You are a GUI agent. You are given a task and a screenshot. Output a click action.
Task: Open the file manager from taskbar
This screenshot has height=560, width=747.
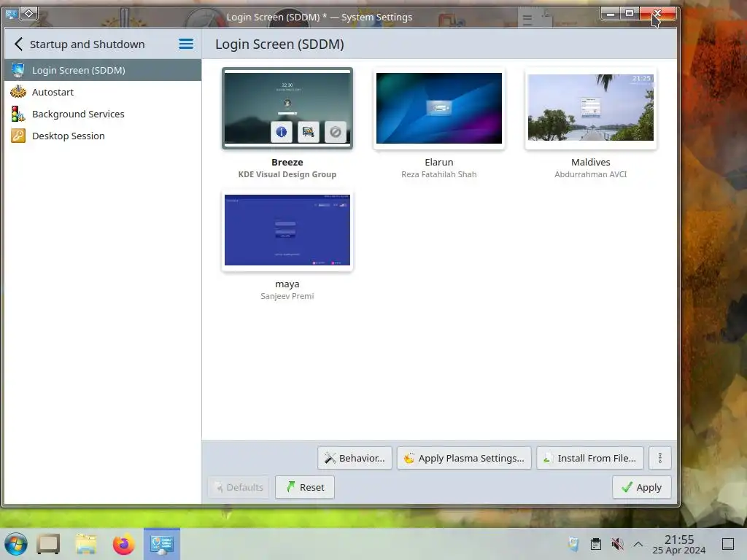click(86, 544)
